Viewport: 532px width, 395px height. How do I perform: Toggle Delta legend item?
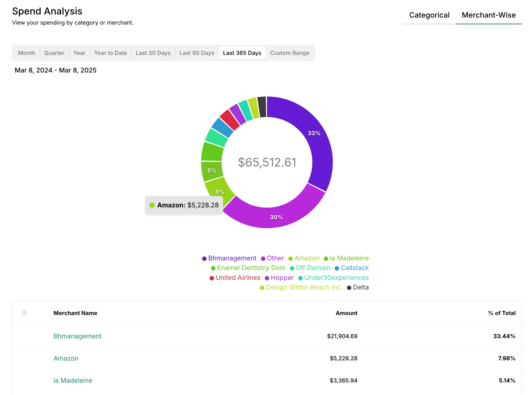(x=358, y=287)
